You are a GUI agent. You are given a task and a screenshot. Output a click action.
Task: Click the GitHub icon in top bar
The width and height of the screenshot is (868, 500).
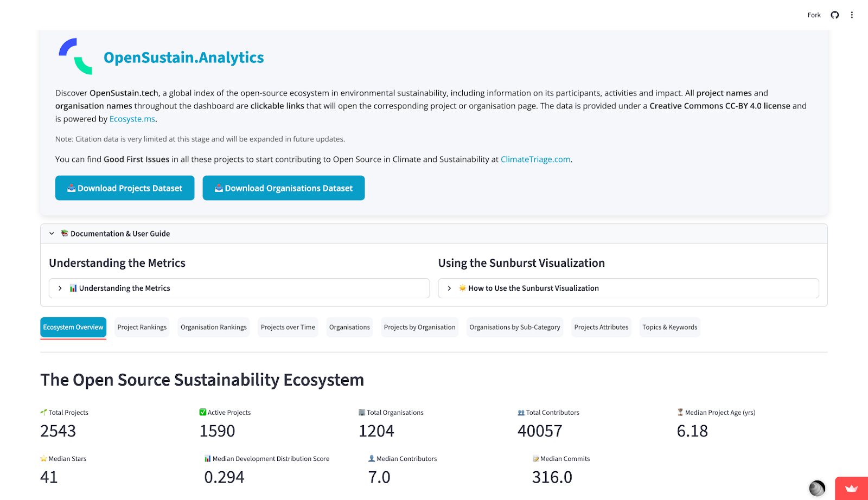pos(835,15)
